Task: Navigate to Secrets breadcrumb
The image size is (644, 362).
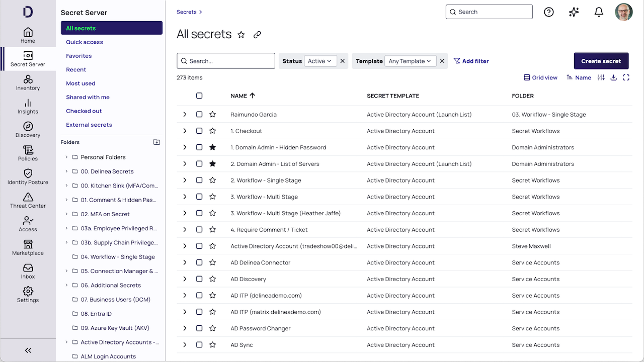Action: [x=186, y=12]
